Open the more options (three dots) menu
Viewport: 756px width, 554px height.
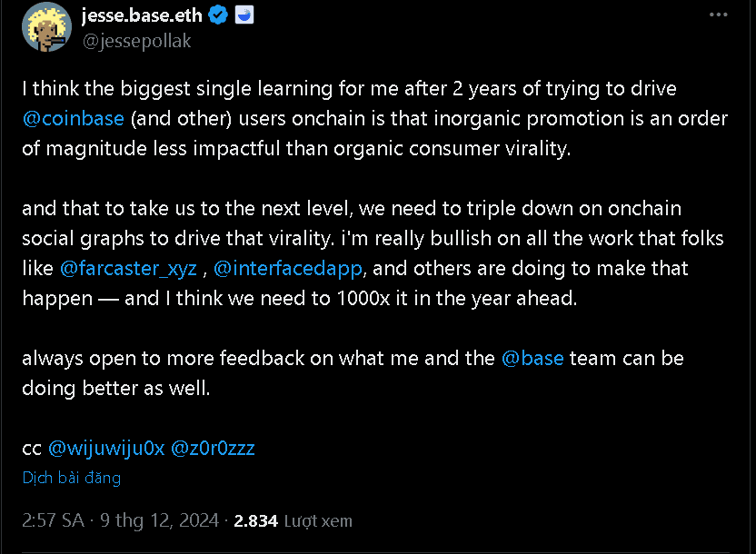coord(718,15)
